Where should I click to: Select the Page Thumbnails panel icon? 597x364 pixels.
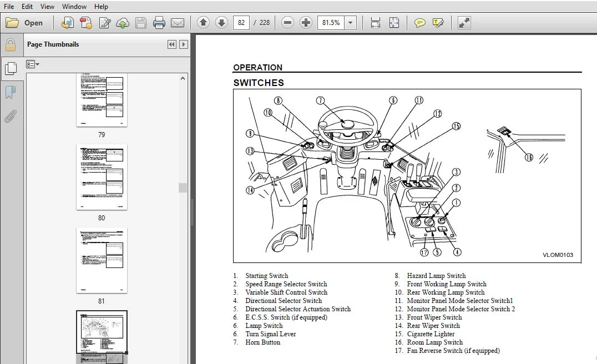point(11,69)
